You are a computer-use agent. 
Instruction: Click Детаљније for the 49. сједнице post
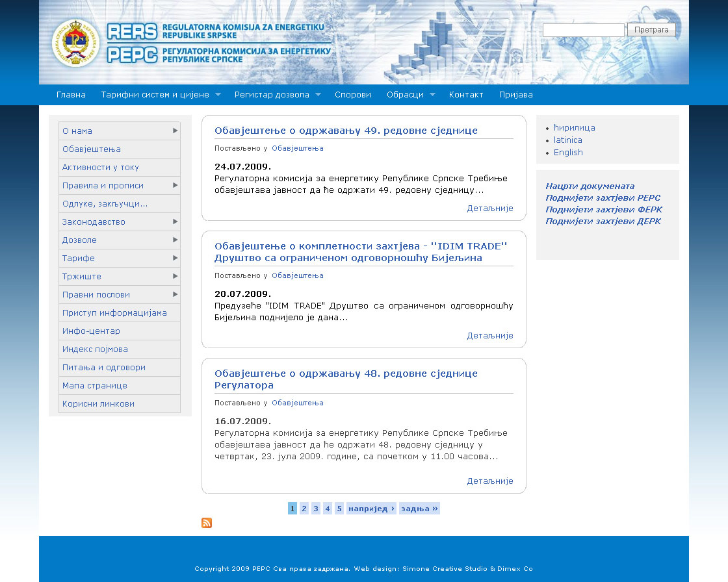tap(490, 209)
